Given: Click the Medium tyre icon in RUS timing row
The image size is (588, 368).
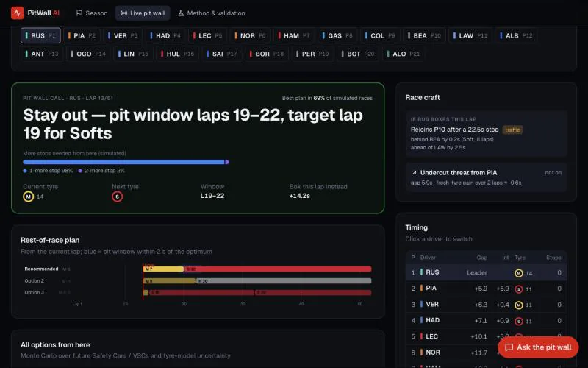Looking at the screenshot, I should point(519,273).
